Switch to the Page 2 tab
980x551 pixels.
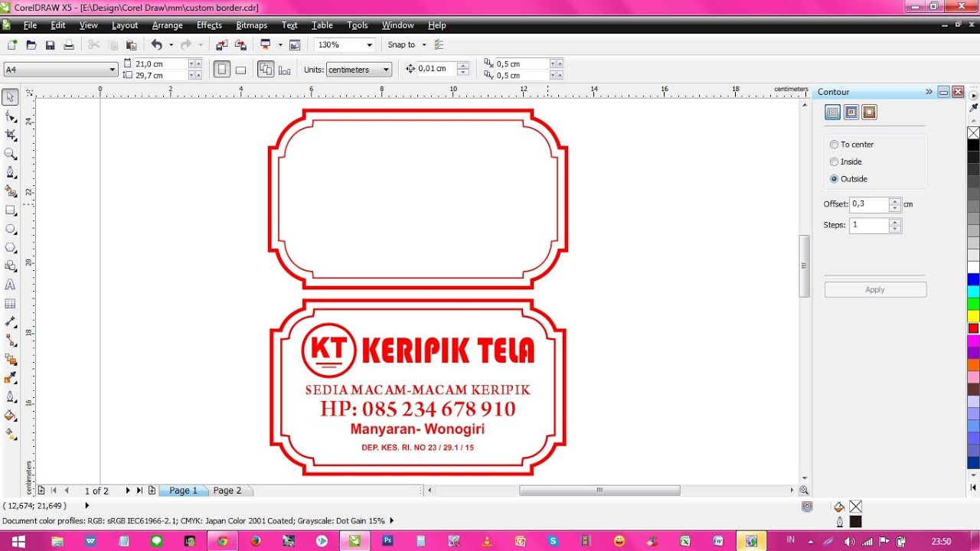click(227, 491)
